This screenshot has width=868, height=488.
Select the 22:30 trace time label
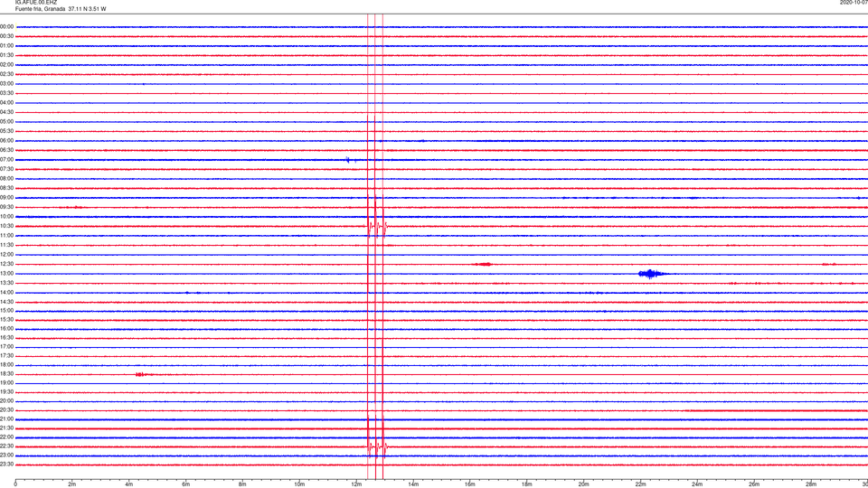(6, 446)
